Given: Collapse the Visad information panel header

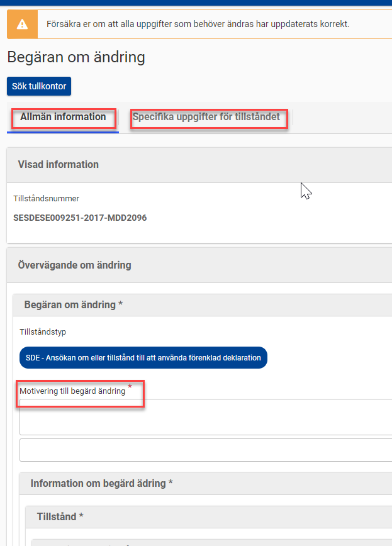Looking at the screenshot, I should pos(199,165).
